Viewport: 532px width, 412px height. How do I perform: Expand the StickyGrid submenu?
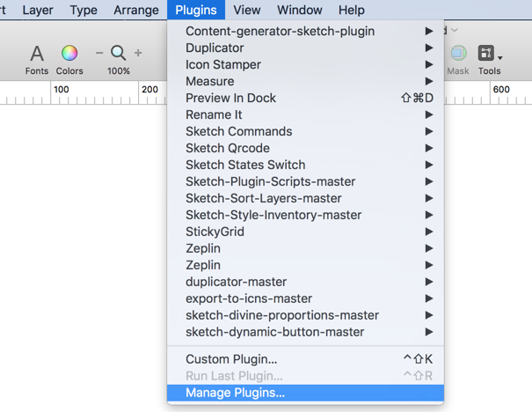tap(305, 232)
